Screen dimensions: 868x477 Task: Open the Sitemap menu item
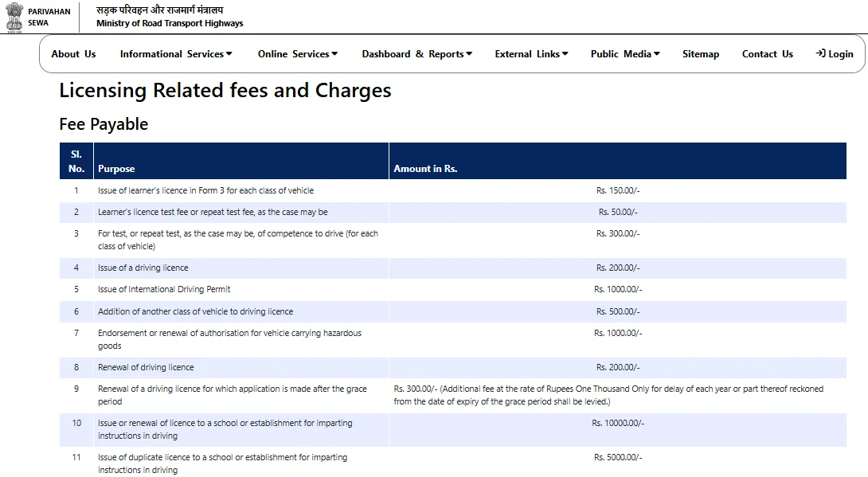pyautogui.click(x=701, y=54)
